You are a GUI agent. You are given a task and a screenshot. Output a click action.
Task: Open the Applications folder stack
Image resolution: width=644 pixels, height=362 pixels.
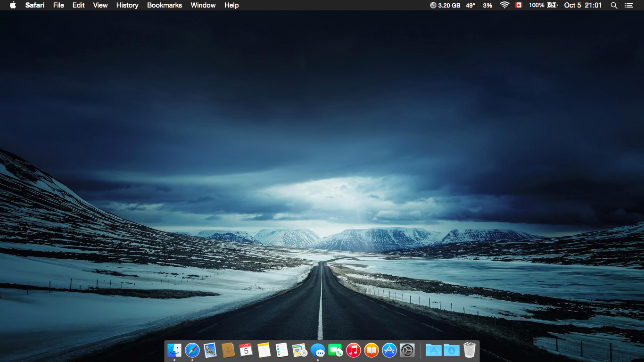434,350
